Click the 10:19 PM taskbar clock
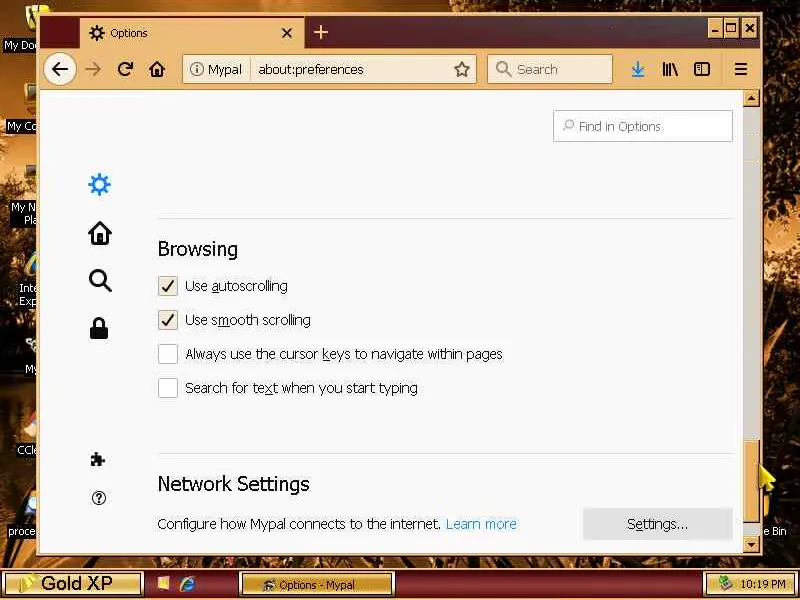 (x=762, y=584)
